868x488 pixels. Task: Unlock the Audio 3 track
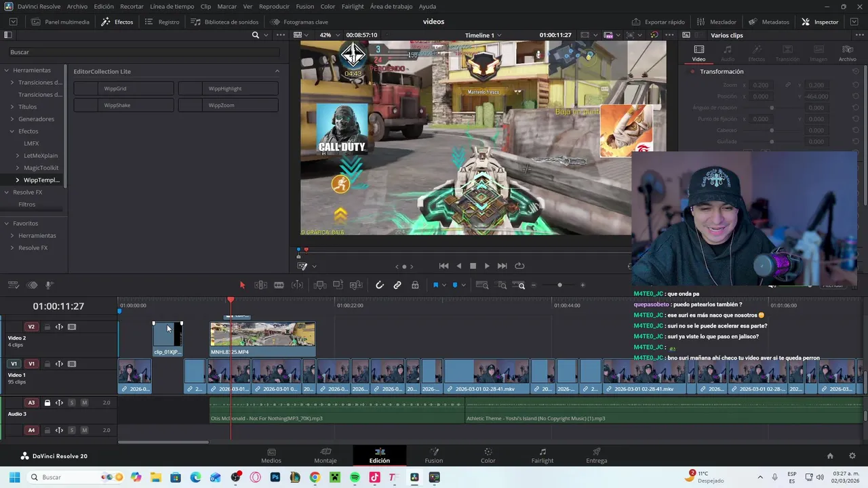coord(47,403)
